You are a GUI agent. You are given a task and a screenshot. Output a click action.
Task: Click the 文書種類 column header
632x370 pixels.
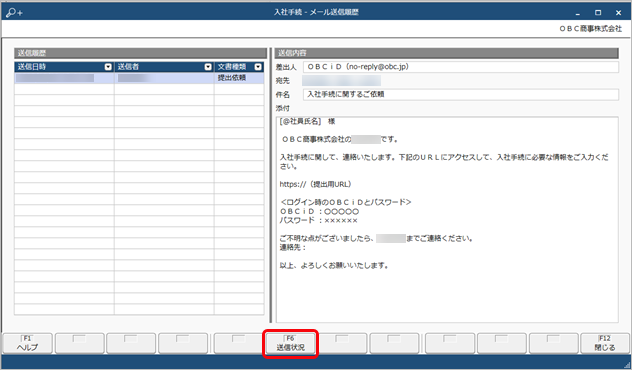239,67
